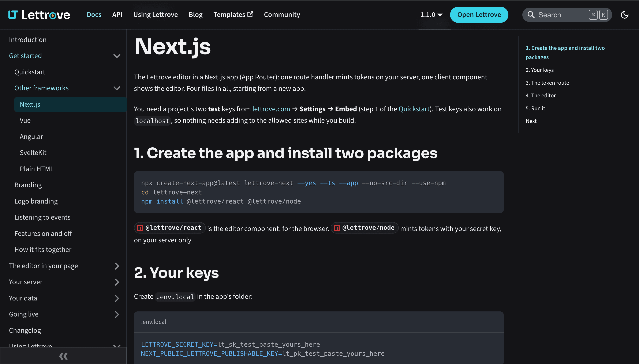Open Features on and off page
This screenshot has height=364, width=639.
coord(43,234)
